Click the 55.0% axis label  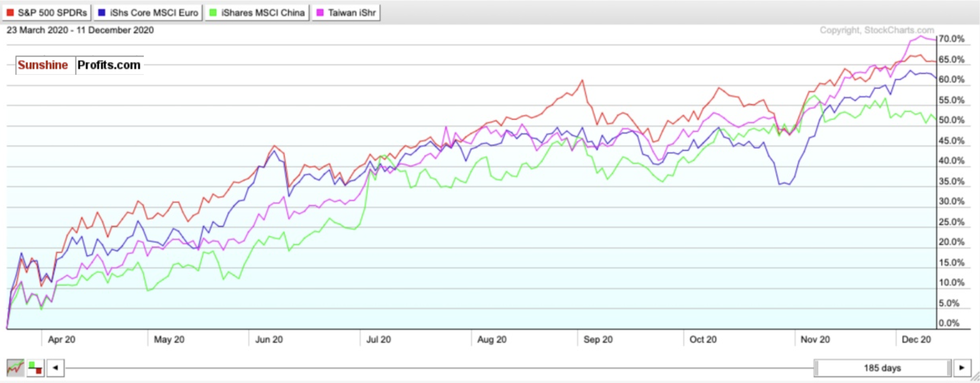951,100
